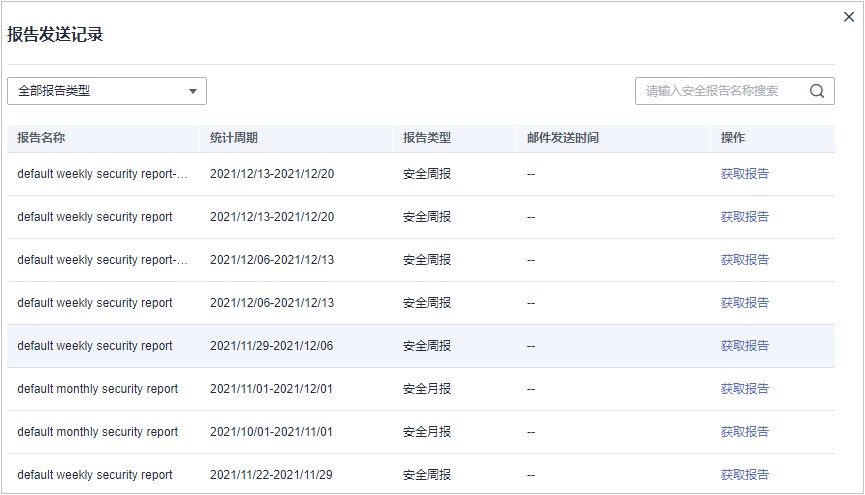Click 获取报告 for second 12/06-12/13 report
The width and height of the screenshot is (865, 495).
745,303
